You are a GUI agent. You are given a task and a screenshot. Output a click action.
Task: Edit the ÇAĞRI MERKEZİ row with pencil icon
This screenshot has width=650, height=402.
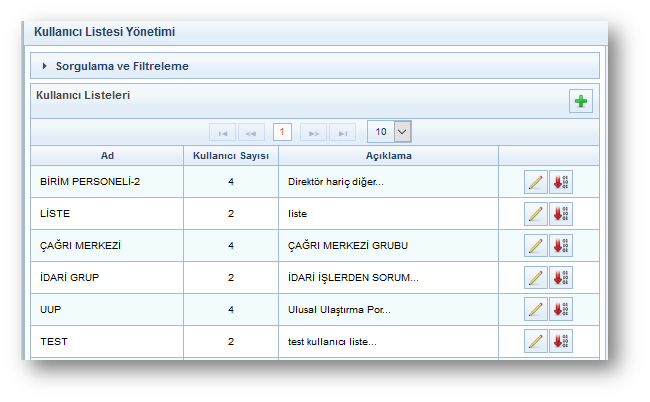[x=536, y=246]
